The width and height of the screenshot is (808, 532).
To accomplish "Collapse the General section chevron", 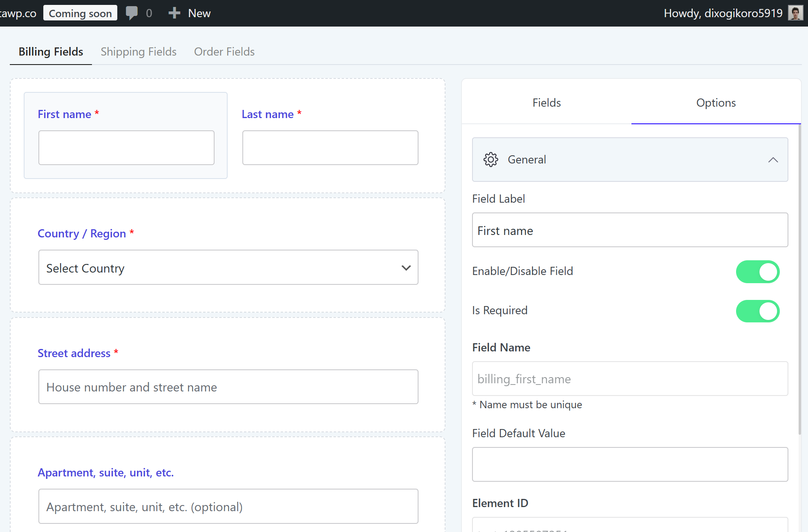I will [772, 160].
